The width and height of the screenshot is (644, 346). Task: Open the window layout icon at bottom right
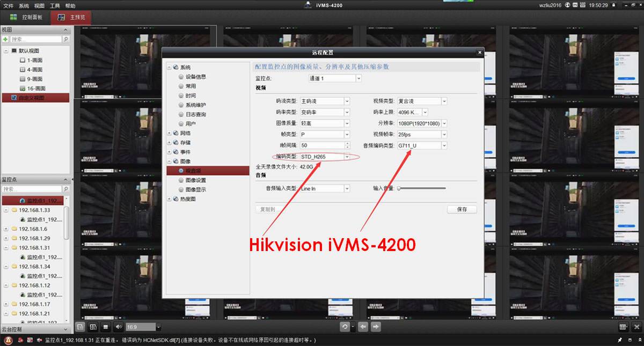(x=623, y=327)
